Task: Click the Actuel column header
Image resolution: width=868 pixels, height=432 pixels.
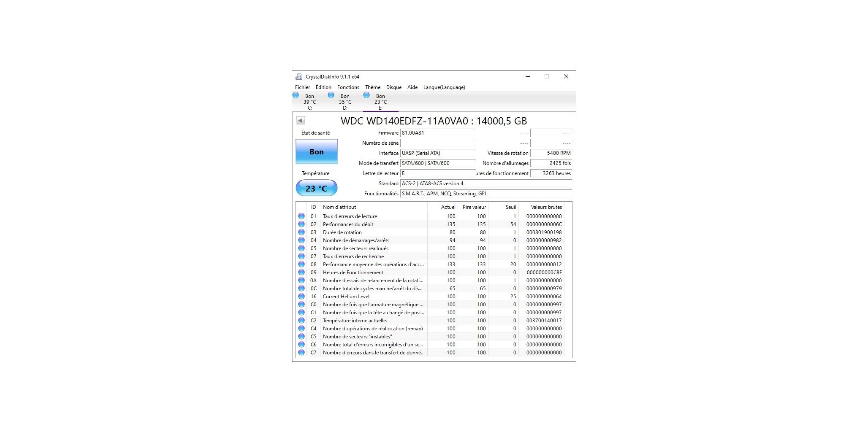Action: pyautogui.click(x=443, y=207)
